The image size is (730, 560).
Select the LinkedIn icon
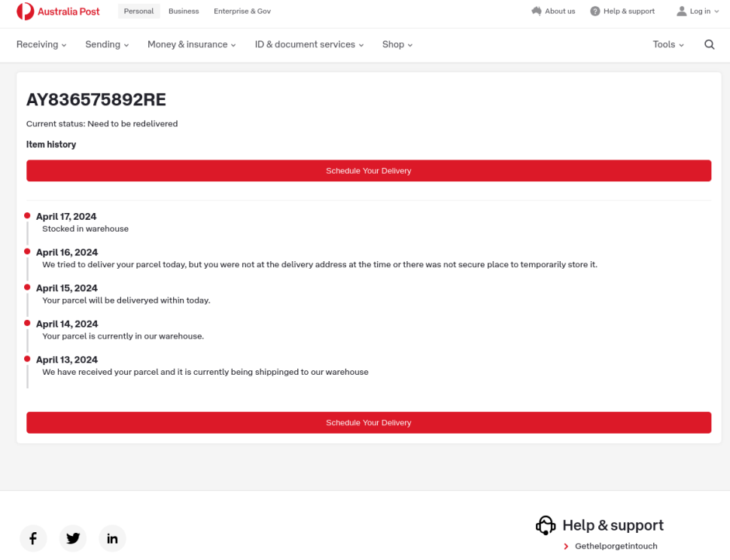[x=112, y=538]
